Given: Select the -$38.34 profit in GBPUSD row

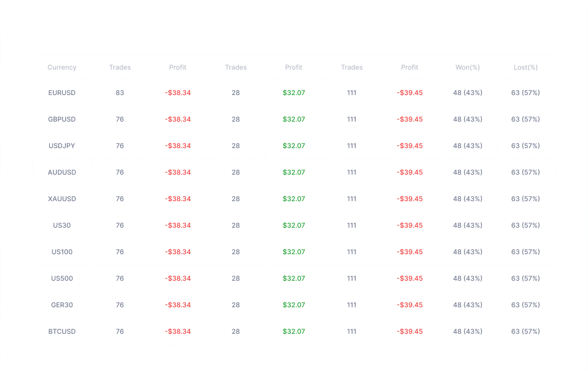Looking at the screenshot, I should click(x=178, y=119).
